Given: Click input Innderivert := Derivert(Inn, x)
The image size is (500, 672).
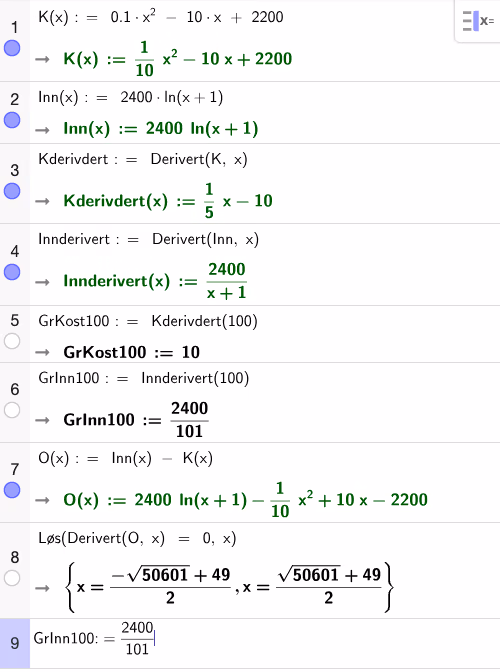Looking at the screenshot, I should pos(148,239).
